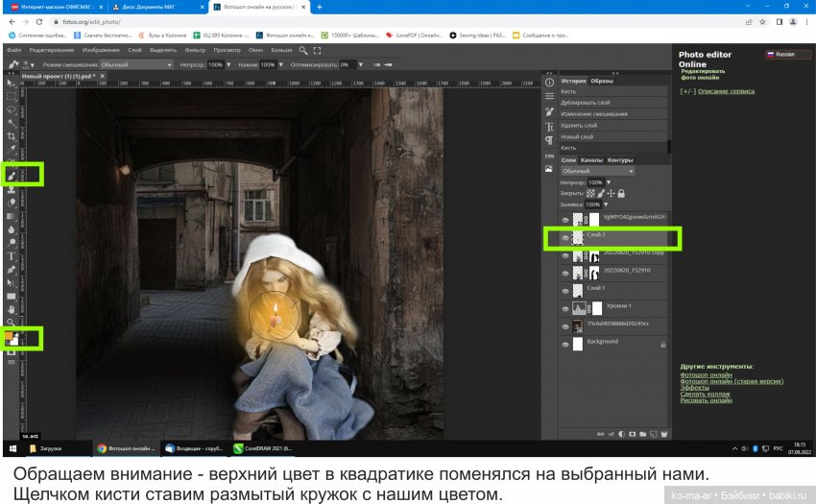Open the Эффекты link
This screenshot has width=816, height=504.
695,388
